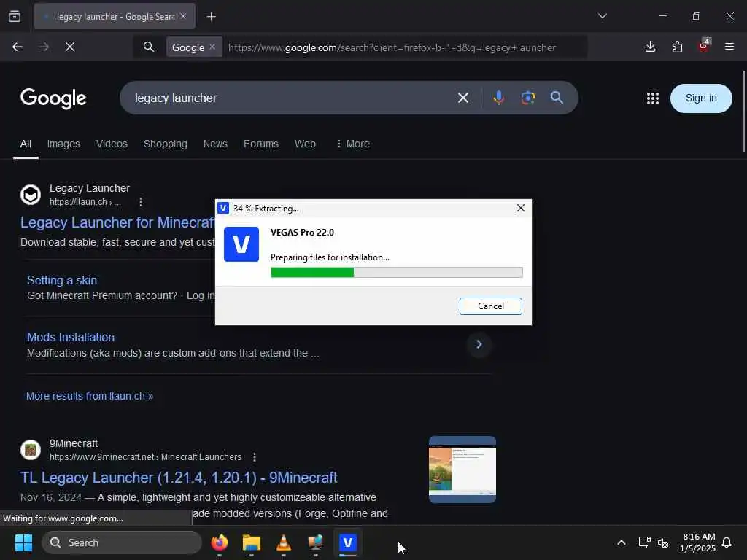Switch to the Videos results tab

(x=112, y=144)
